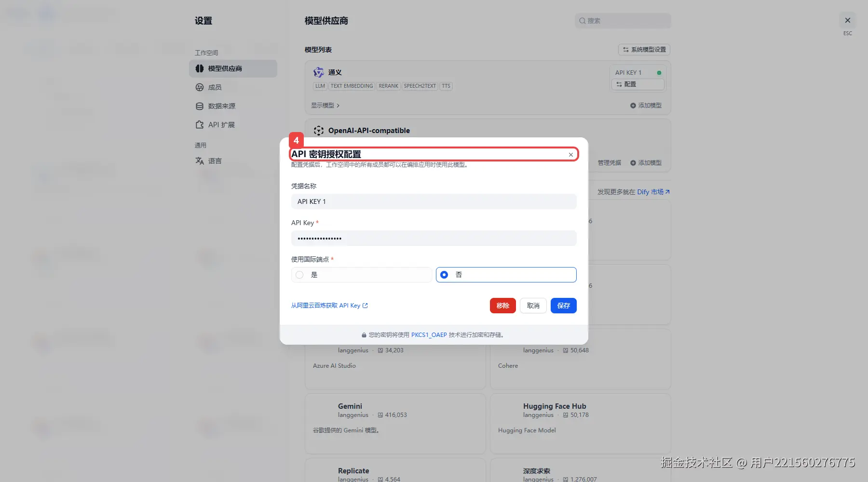The height and width of the screenshot is (482, 868).
Task: Select the 否 radio option
Action: click(x=506, y=275)
